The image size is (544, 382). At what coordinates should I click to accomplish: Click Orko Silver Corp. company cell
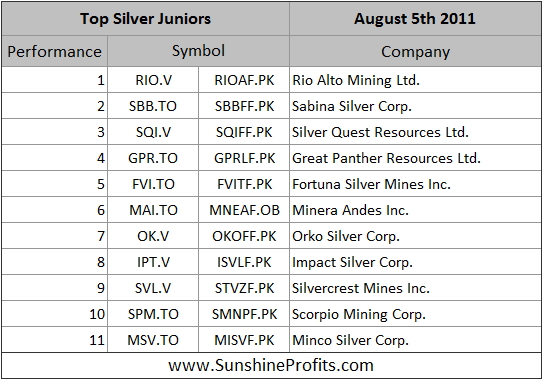pyautogui.click(x=415, y=236)
